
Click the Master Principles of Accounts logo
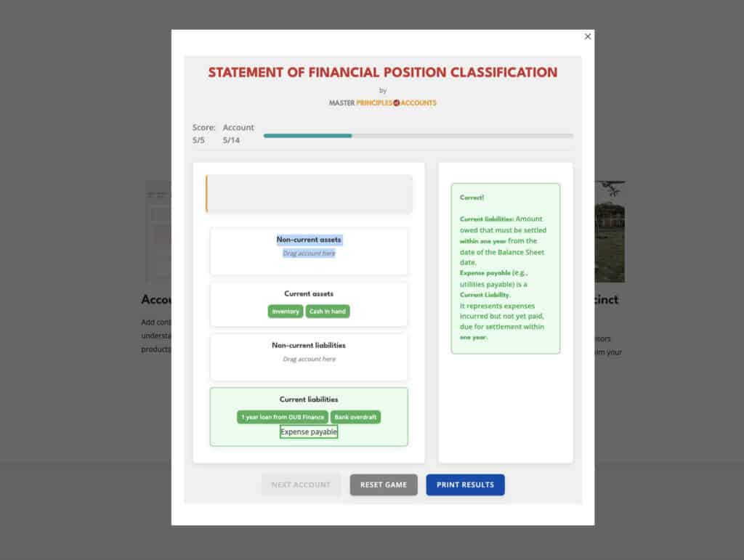(x=383, y=103)
